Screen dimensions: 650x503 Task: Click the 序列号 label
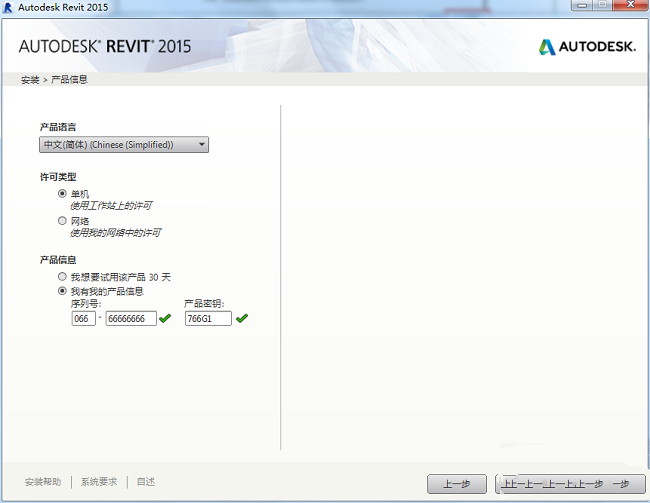pos(86,304)
